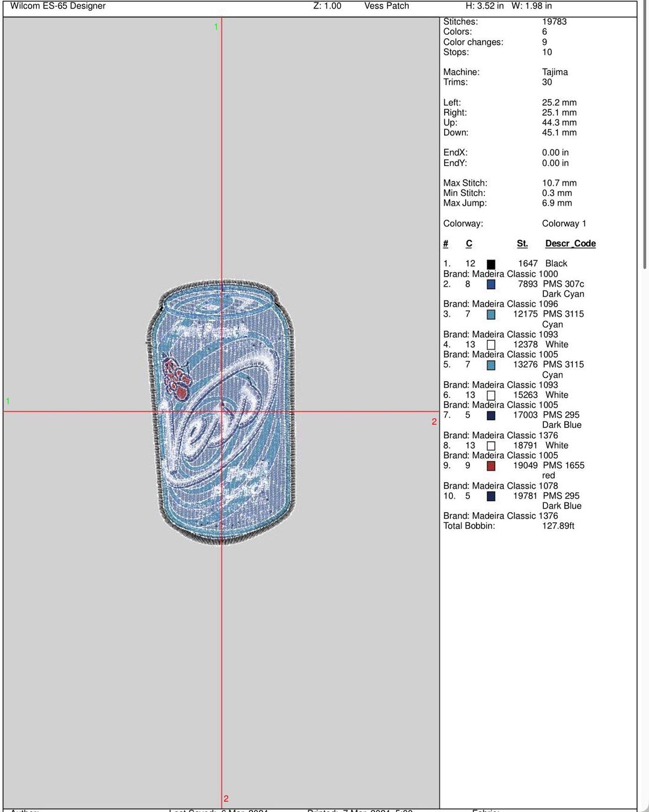Click the Total Bobbin value 127.89ft
Viewport: 649px width, 812px height.
[x=559, y=525]
